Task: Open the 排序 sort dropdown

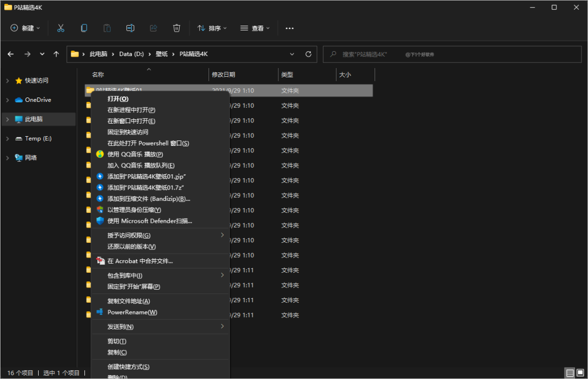Action: point(212,28)
